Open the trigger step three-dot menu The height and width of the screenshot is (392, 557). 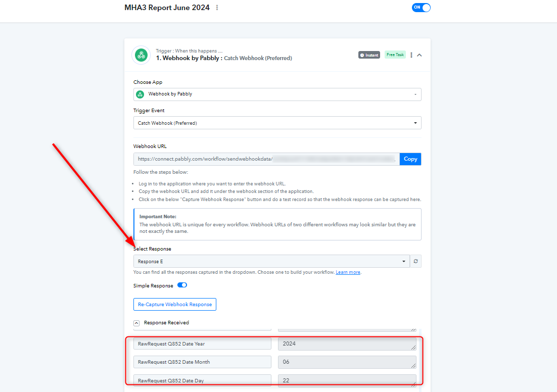[411, 55]
